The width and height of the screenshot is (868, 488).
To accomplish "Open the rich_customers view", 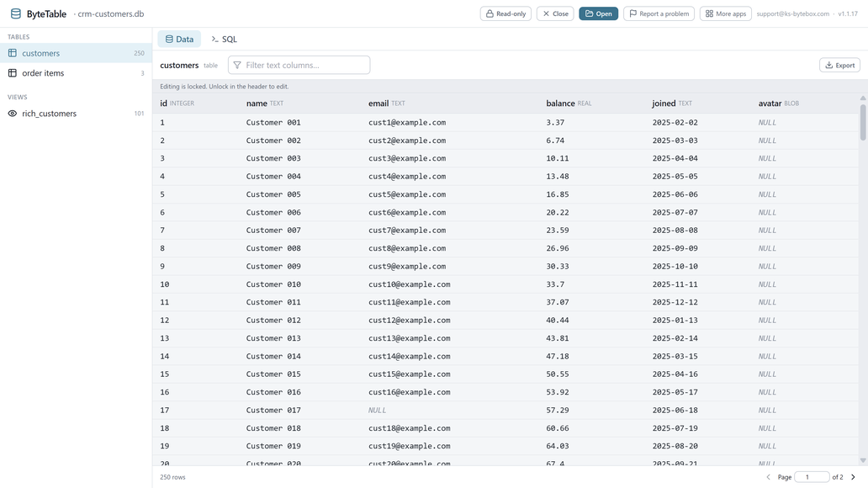I will [76, 114].
